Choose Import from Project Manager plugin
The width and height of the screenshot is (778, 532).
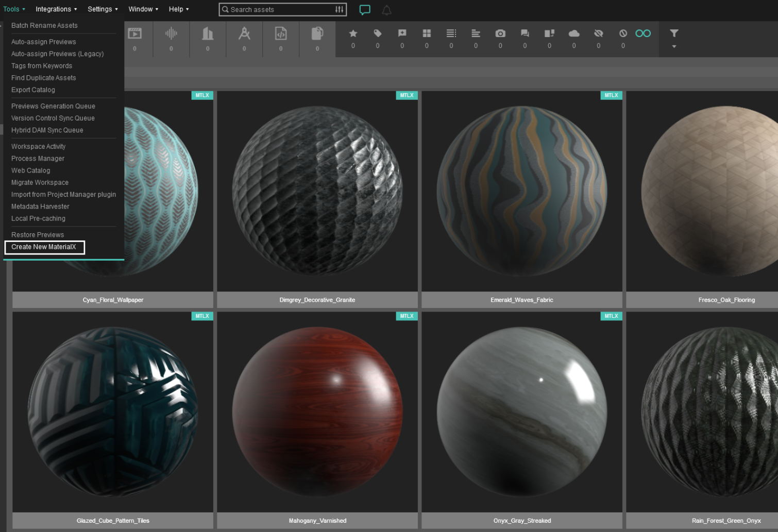[x=63, y=195]
